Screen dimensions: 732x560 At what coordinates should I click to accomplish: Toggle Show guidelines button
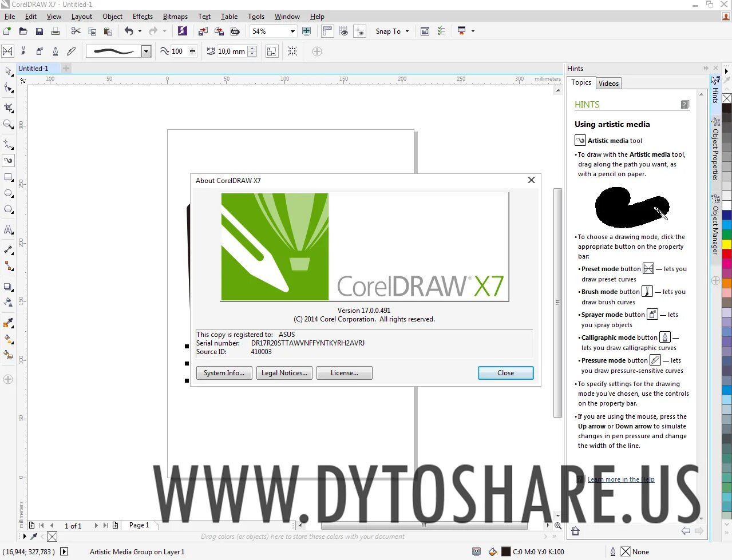(359, 31)
